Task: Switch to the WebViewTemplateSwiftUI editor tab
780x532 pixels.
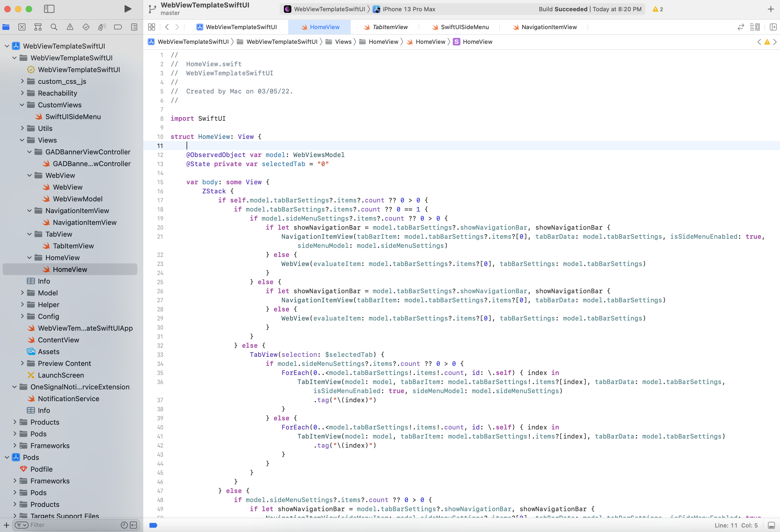Action: (x=237, y=27)
